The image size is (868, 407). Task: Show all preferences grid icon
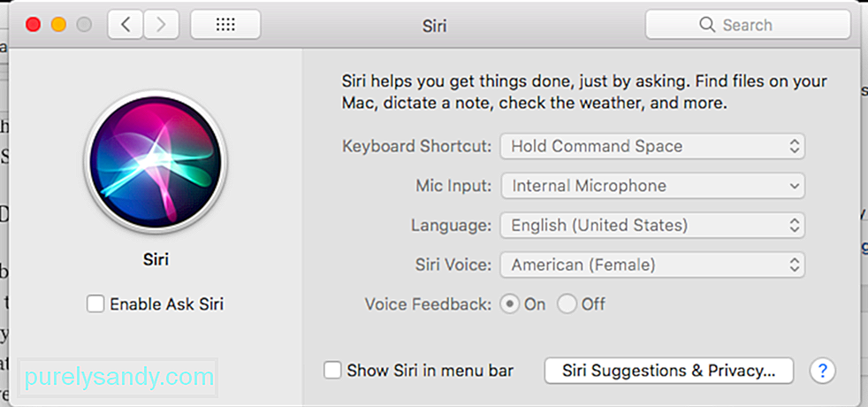225,25
